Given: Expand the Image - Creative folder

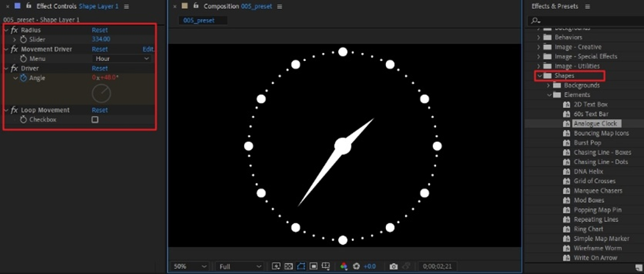Looking at the screenshot, I should click(x=539, y=47).
